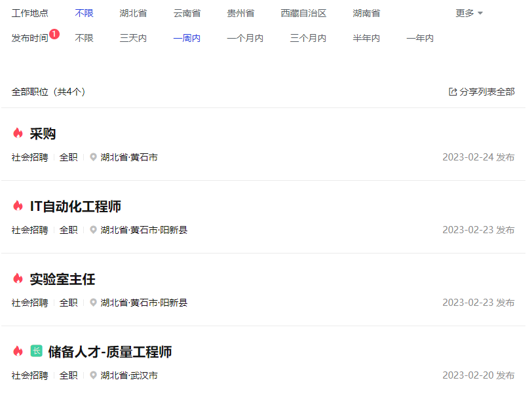Viewport: 532px width, 395px height.
Task: Expand the 更多 locations dropdown
Action: [469, 13]
